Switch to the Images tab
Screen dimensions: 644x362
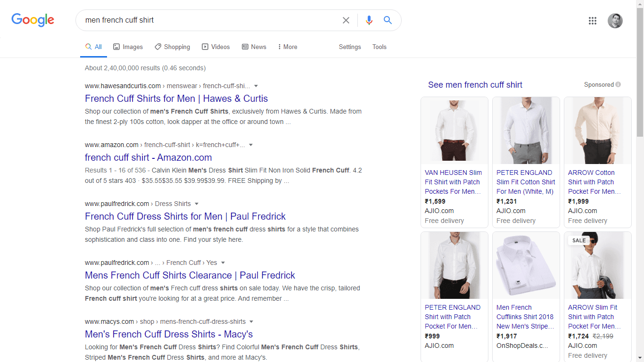pyautogui.click(x=128, y=47)
